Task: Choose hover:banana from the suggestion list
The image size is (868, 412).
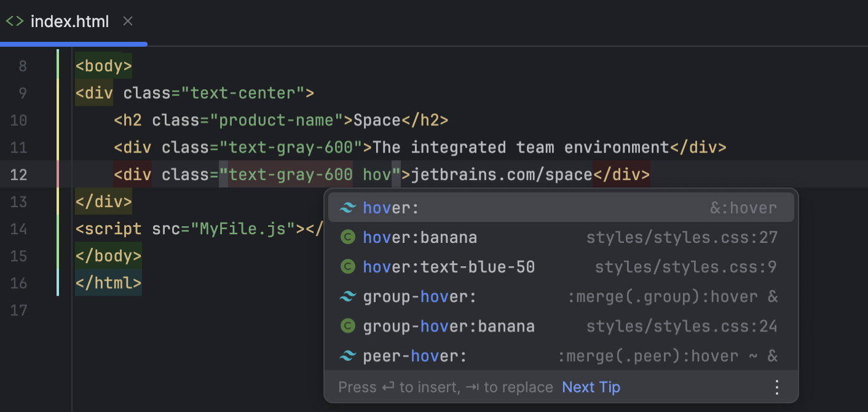Action: [420, 237]
